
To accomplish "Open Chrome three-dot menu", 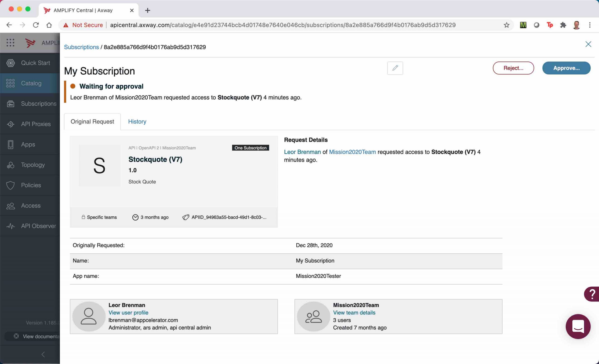I will [590, 25].
